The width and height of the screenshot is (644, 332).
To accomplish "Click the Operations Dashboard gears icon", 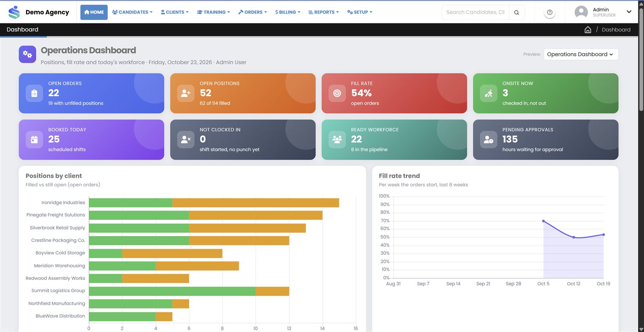I will (x=27, y=54).
